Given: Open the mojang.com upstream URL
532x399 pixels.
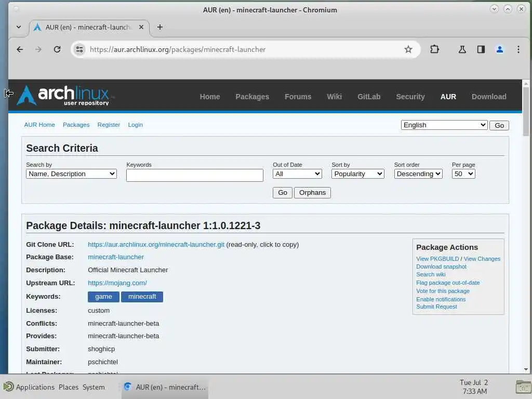Looking at the screenshot, I should [x=117, y=283].
